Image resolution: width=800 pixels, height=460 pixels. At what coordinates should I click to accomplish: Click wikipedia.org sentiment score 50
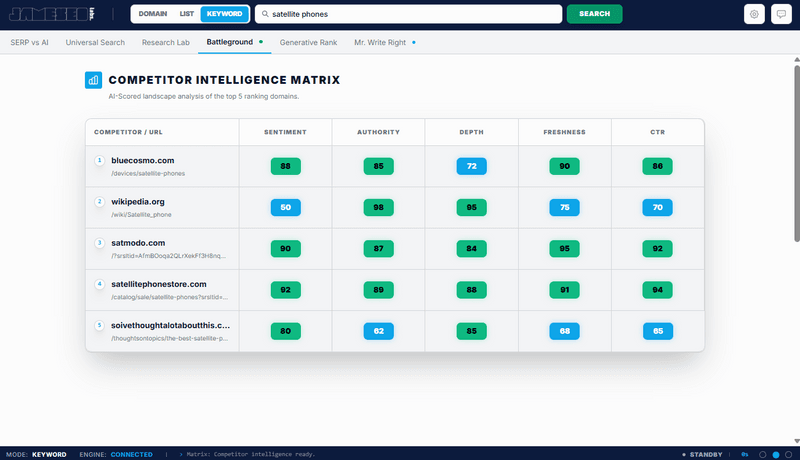[286, 208]
